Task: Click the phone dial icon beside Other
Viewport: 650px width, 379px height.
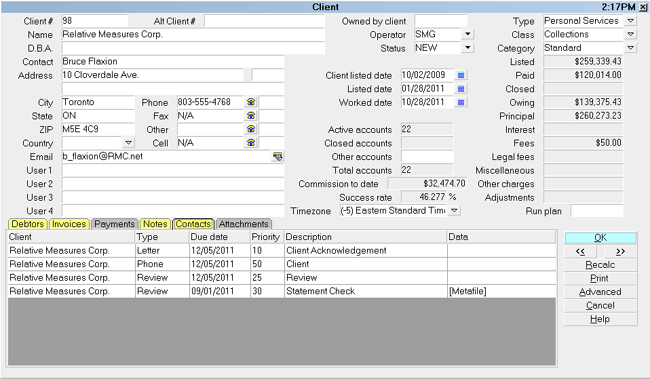Action: 251,129
